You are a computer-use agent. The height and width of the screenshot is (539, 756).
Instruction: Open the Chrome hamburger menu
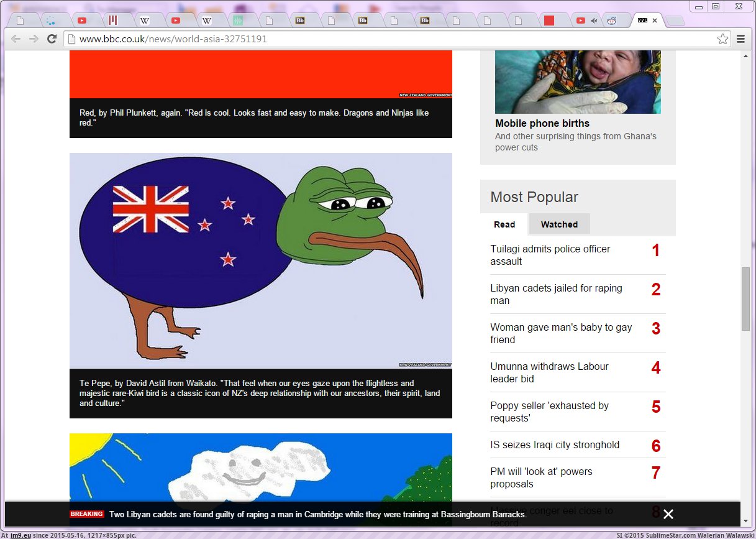coord(740,39)
